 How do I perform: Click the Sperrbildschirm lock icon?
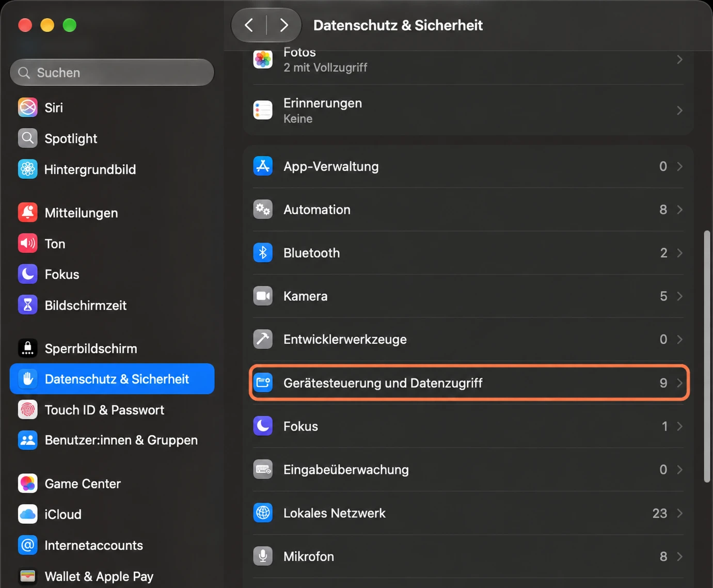(x=28, y=348)
